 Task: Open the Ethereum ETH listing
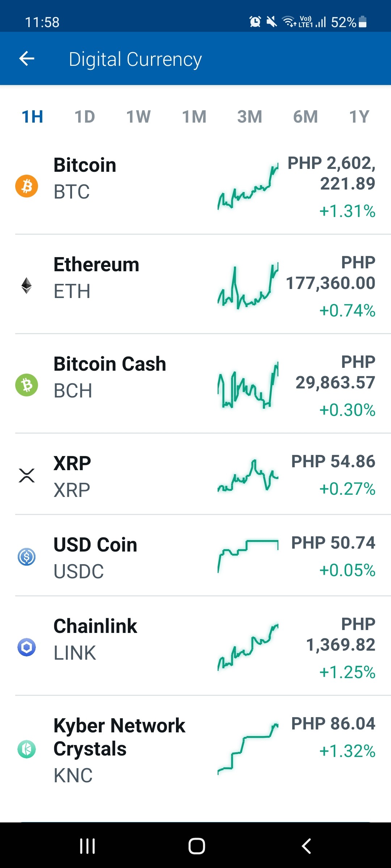click(x=195, y=284)
